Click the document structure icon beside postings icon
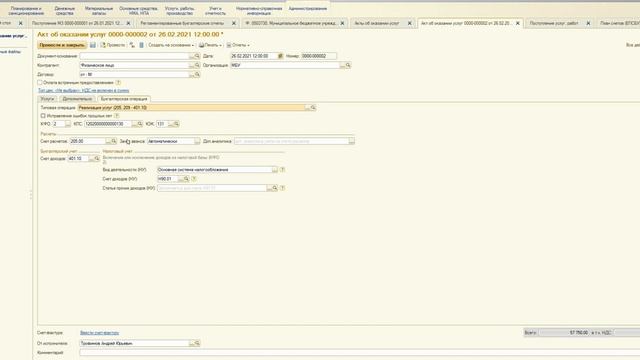The width and height of the screenshot is (640, 360). (141, 45)
